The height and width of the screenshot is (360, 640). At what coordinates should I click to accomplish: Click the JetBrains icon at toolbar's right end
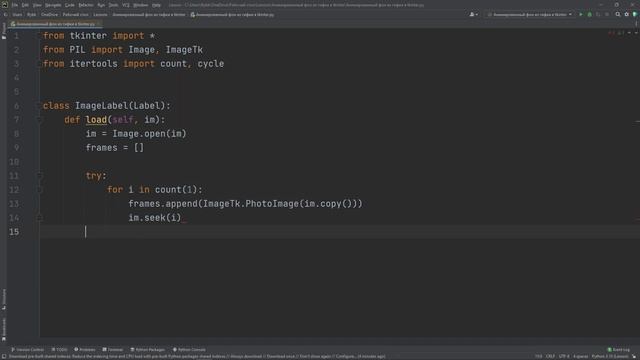pos(635,15)
